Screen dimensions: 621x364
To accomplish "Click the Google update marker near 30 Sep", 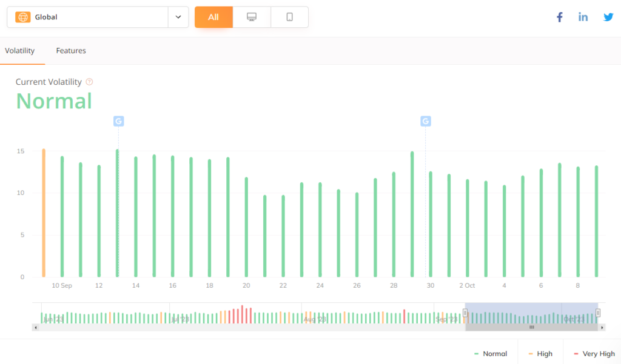I will point(426,121).
